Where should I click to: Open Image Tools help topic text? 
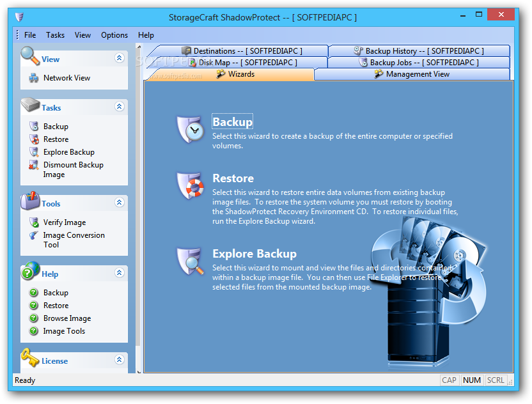[64, 331]
